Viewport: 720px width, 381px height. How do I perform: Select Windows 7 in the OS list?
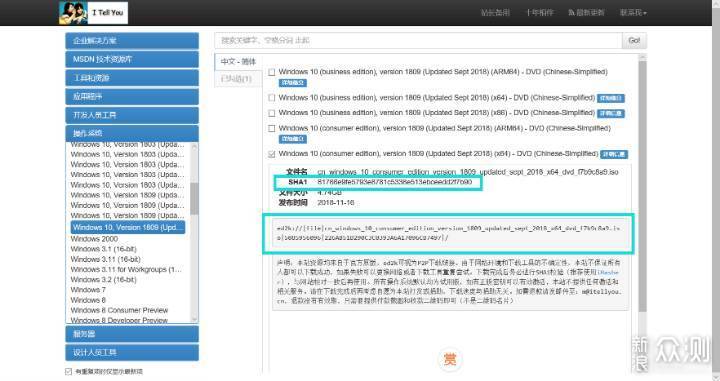(x=88, y=290)
